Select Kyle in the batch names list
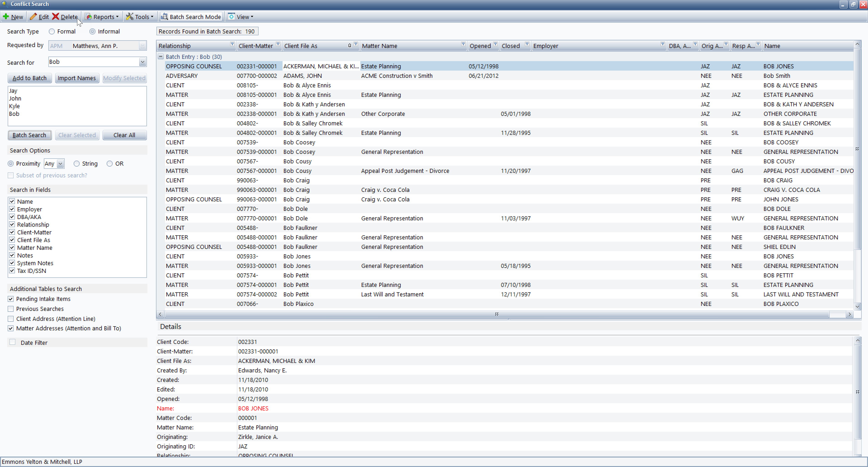This screenshot has width=868, height=467. coord(14,106)
